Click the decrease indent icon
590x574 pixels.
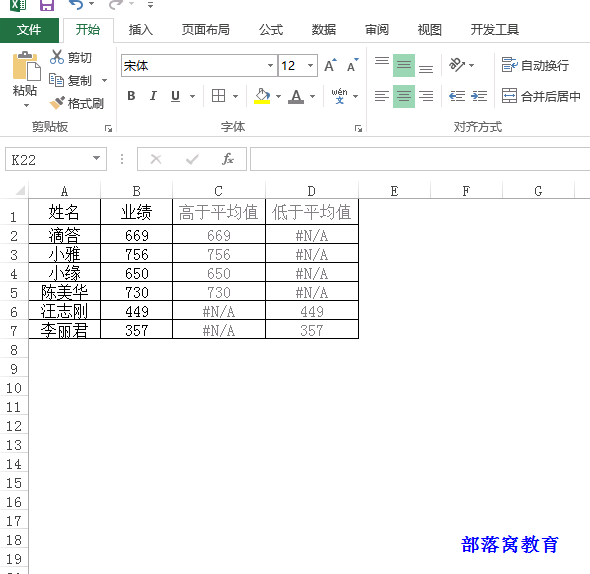457,96
